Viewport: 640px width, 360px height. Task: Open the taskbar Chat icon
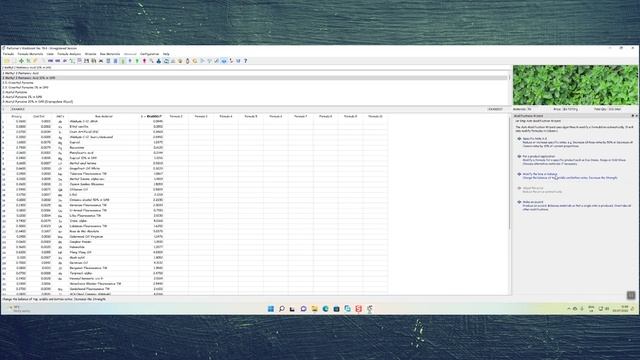(303, 309)
